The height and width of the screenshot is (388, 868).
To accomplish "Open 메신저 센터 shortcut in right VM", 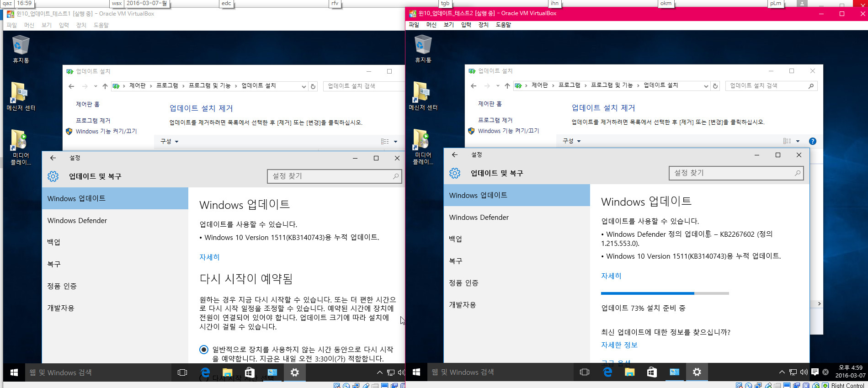I will pyautogui.click(x=423, y=96).
